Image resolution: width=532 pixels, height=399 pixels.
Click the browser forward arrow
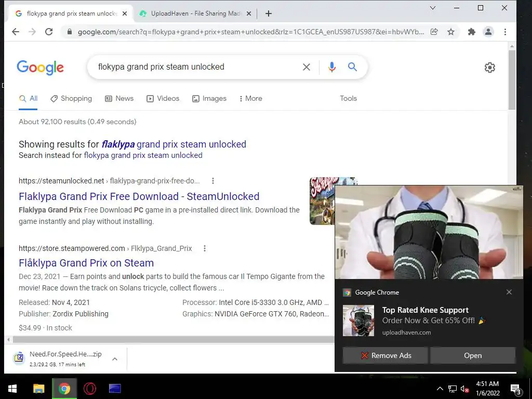coord(32,32)
